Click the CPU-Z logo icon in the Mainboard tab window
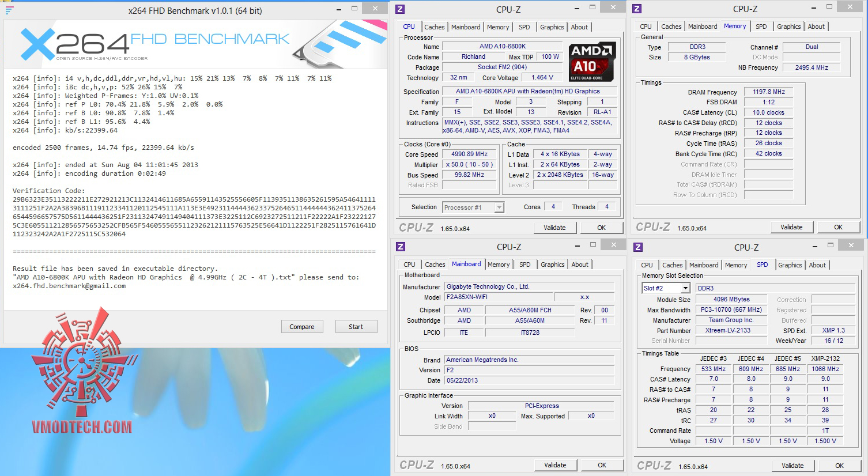This screenshot has width=868, height=476. [401, 247]
